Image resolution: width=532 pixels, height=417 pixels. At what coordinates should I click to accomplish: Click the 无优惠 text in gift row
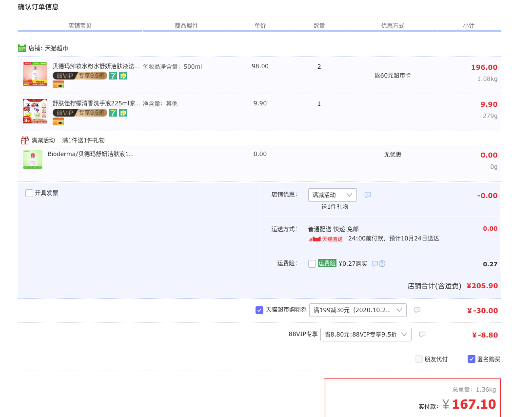(x=393, y=155)
